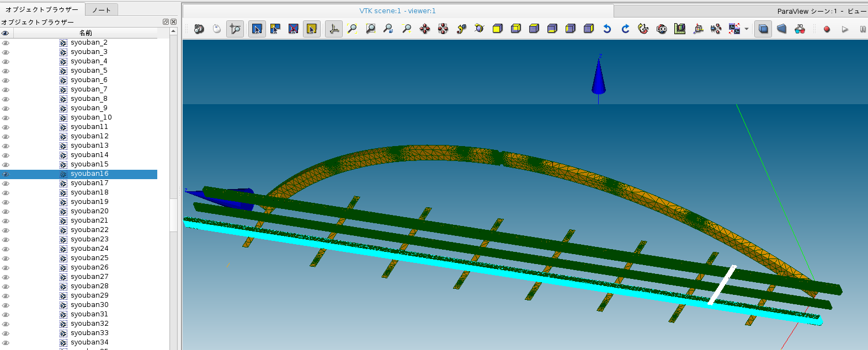This screenshot has height=350, width=868.
Task: Activate the Fit Area zoom tool
Action: pyautogui.click(x=370, y=29)
